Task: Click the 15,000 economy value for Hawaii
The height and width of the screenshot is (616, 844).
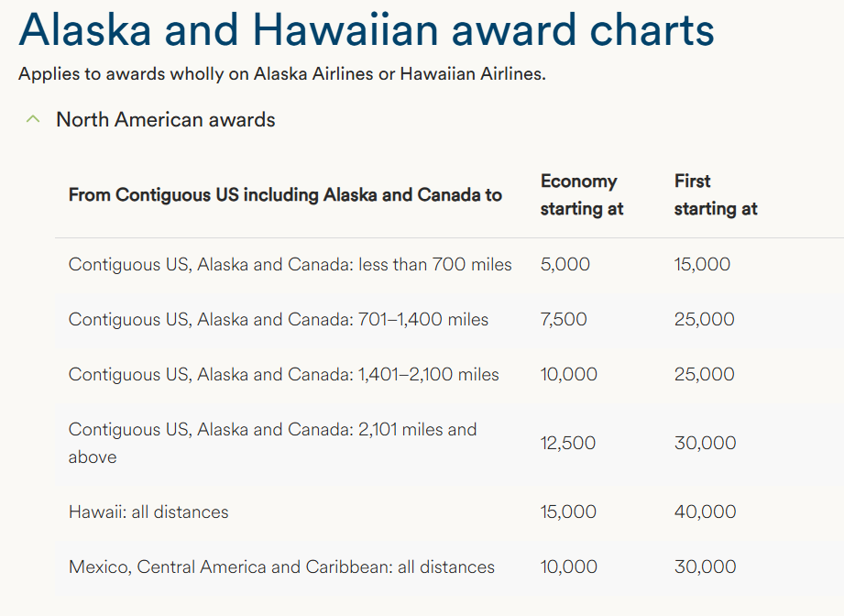Action: click(568, 511)
